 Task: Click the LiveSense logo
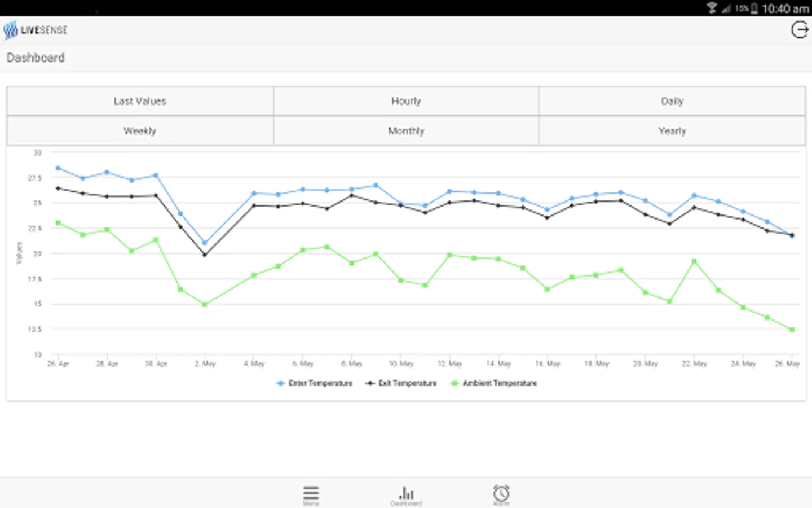pyautogui.click(x=35, y=30)
